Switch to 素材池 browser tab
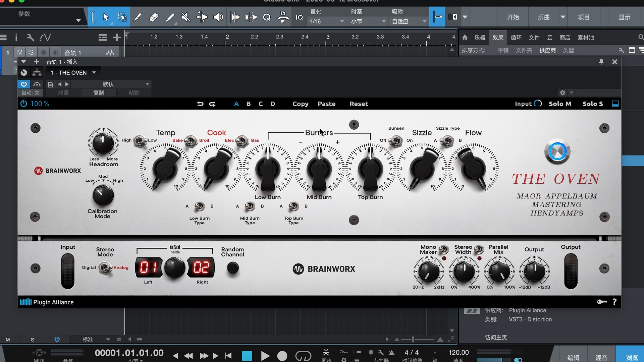The image size is (644, 362). (x=586, y=38)
